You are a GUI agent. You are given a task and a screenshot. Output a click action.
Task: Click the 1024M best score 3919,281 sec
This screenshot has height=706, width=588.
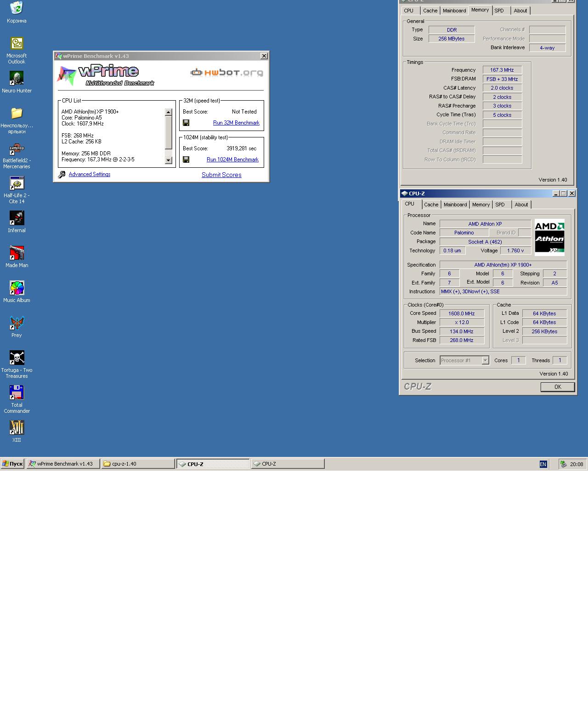[242, 148]
